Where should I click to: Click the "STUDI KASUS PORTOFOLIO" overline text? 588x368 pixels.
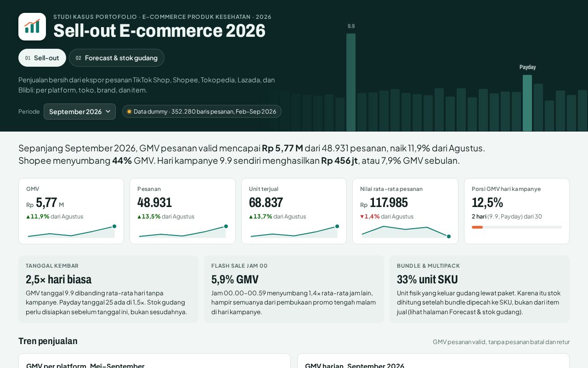pyautogui.click(x=95, y=17)
